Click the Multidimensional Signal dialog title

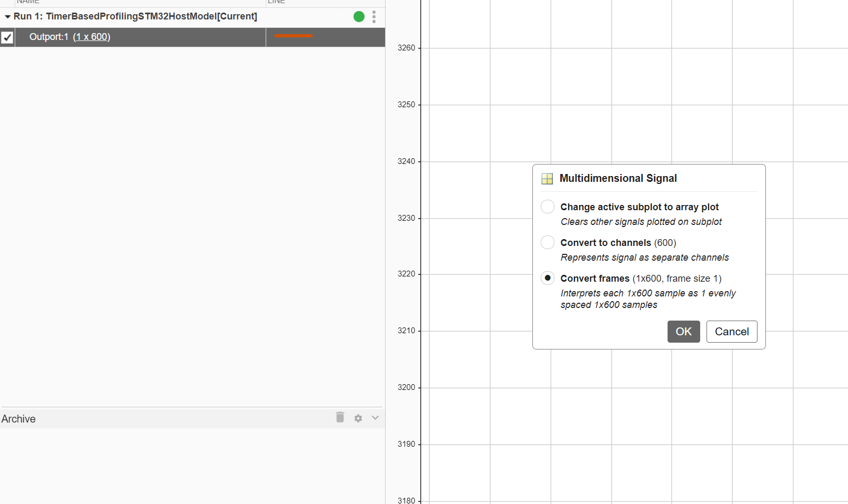(618, 178)
